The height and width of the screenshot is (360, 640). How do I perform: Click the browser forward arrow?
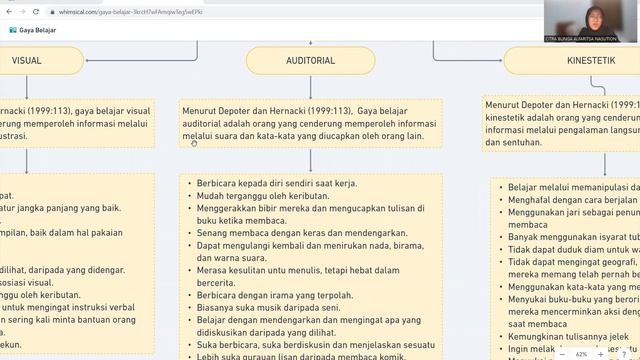(22, 12)
